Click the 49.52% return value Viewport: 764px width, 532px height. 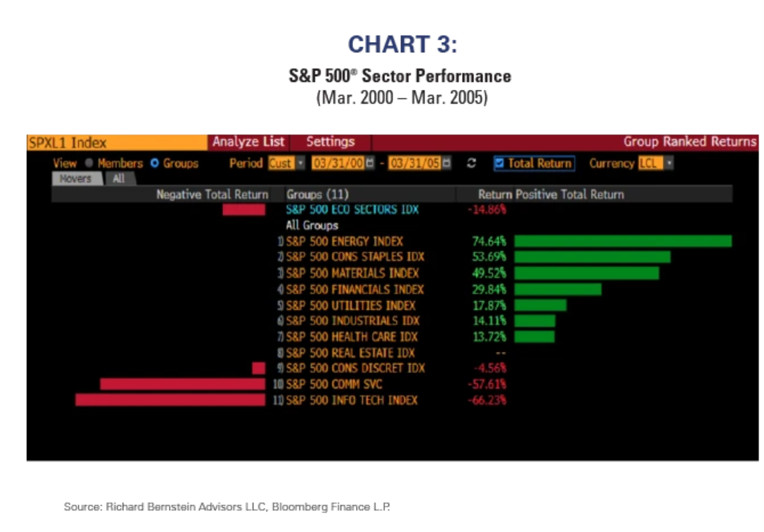click(x=489, y=273)
